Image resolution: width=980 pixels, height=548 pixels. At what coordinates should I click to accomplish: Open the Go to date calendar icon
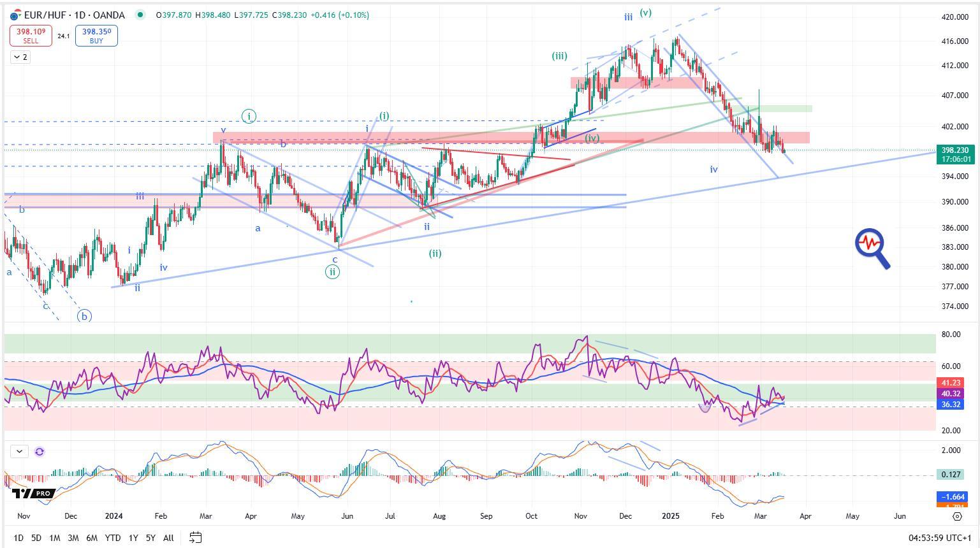(x=195, y=538)
